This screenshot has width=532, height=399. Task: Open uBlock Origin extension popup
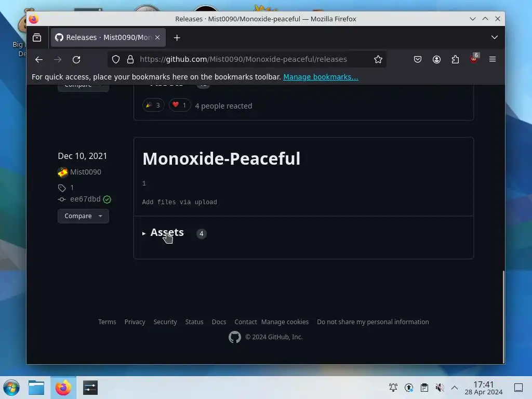(x=474, y=59)
